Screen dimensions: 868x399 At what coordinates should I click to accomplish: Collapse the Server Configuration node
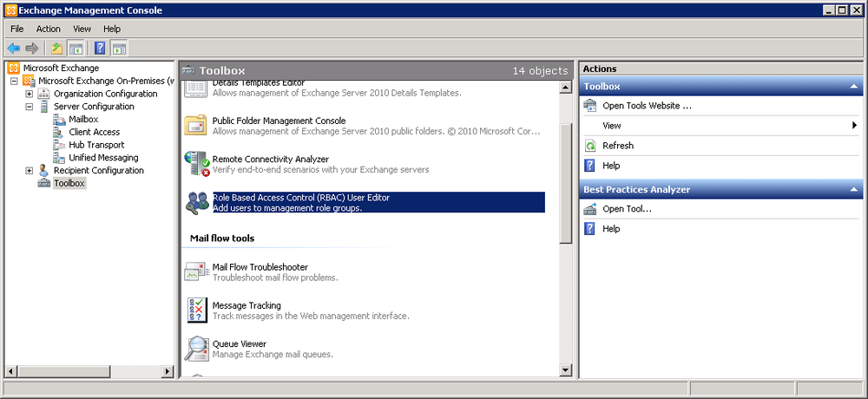[30, 106]
